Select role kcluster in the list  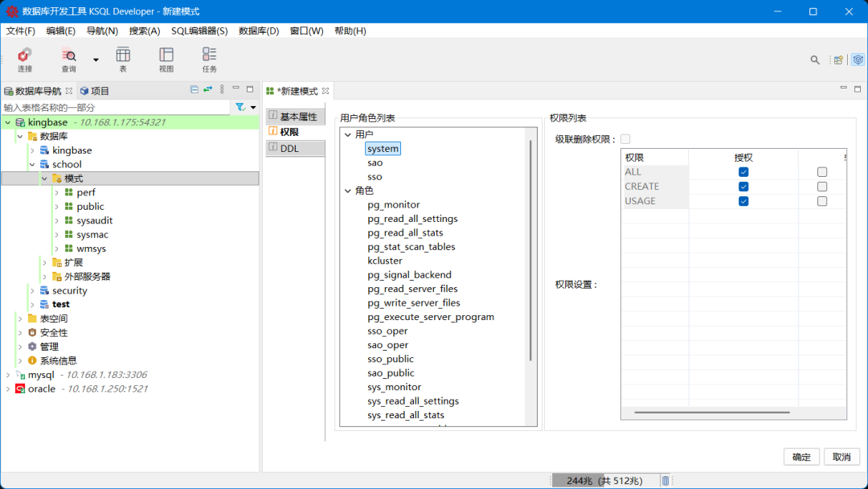(385, 261)
